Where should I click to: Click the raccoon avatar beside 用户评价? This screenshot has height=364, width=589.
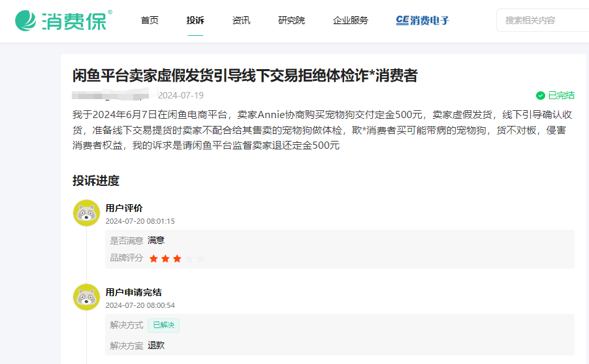pos(86,213)
